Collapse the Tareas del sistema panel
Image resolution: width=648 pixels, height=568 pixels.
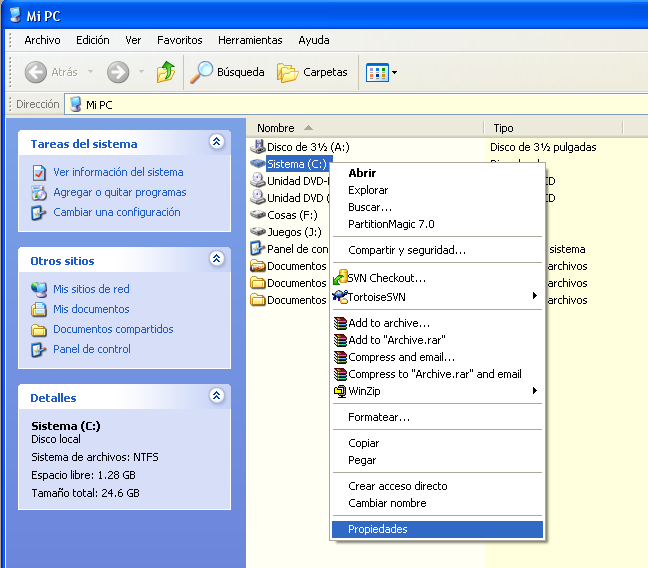[217, 141]
